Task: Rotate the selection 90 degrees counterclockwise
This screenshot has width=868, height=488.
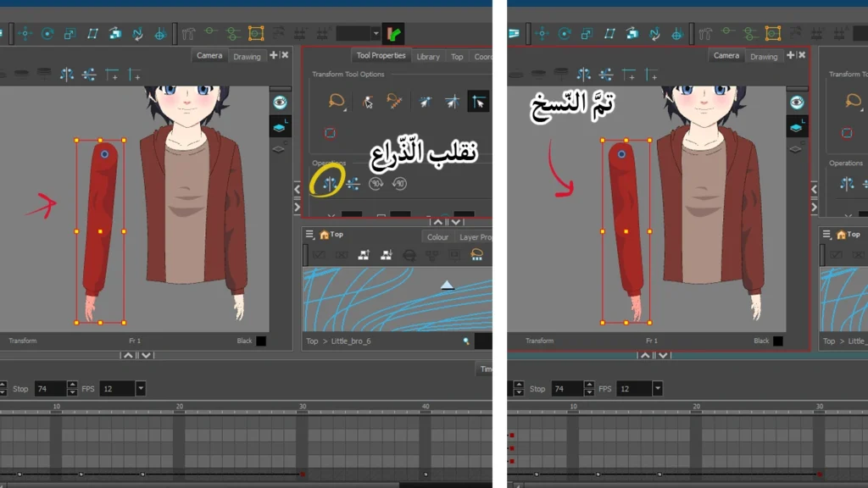Action: pos(398,184)
